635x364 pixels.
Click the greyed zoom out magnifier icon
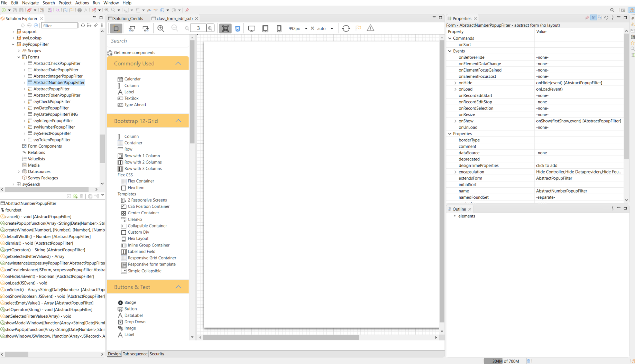175,28
